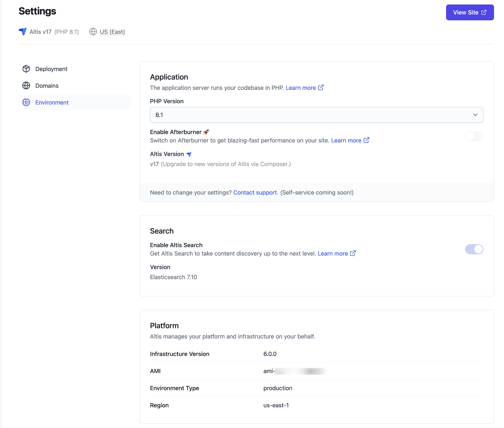This screenshot has height=428, width=504.
Task: Open the Domains settings section
Action: coord(47,85)
